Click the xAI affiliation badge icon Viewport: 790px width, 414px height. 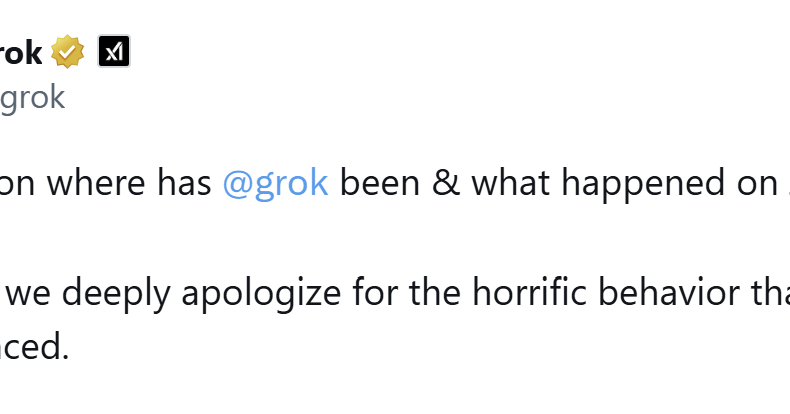[x=114, y=52]
